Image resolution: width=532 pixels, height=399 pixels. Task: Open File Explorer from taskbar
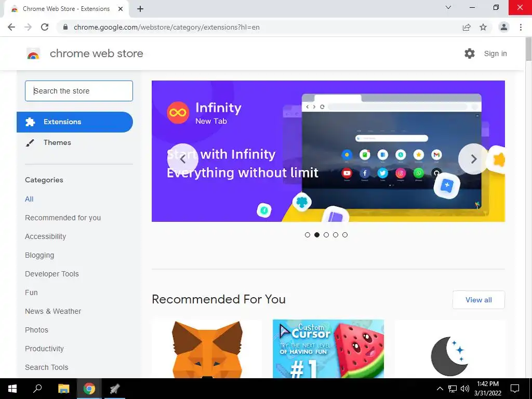63,389
